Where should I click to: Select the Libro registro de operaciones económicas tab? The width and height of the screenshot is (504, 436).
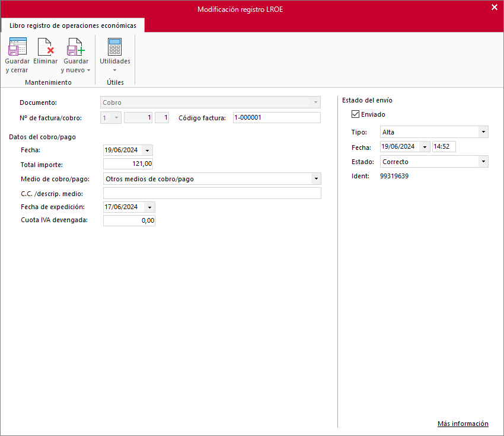click(x=73, y=25)
